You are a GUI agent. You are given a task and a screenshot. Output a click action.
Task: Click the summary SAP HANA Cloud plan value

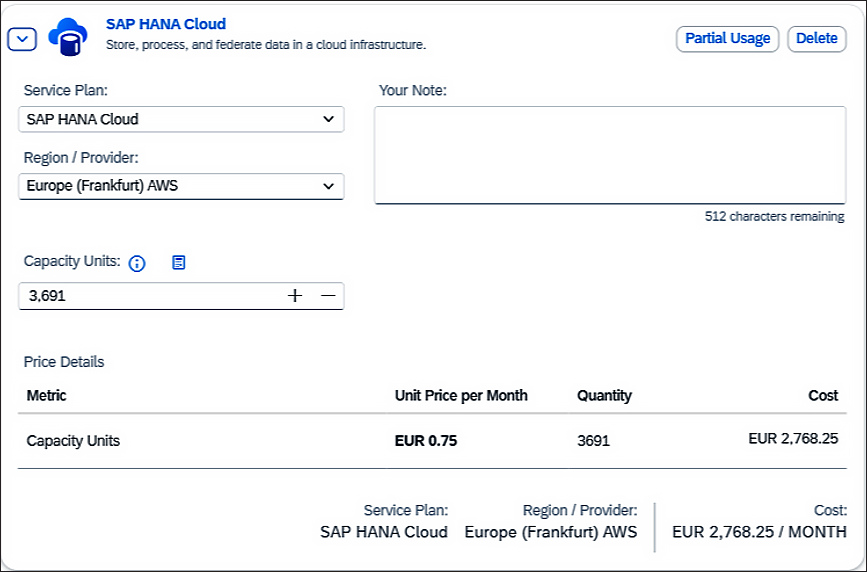384,532
